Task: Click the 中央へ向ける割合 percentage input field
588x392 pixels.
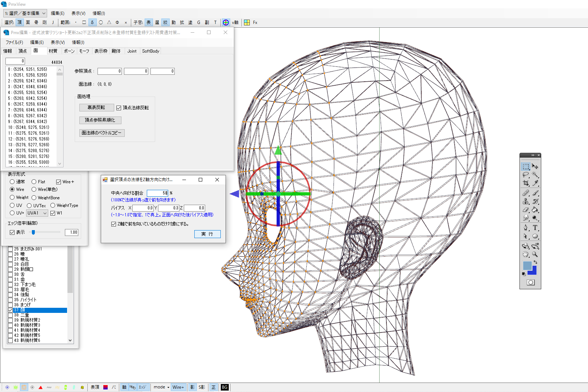Action: click(x=157, y=193)
